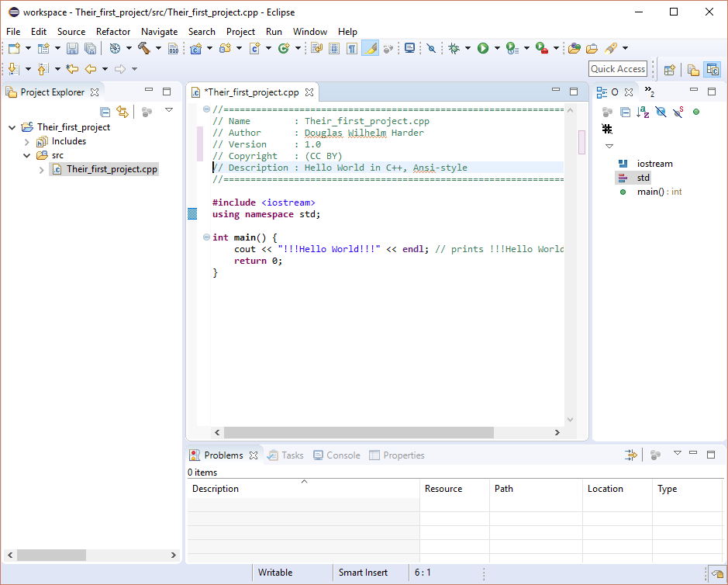The image size is (728, 585).
Task: Click the hammer Build icon
Action: pyautogui.click(x=143, y=48)
